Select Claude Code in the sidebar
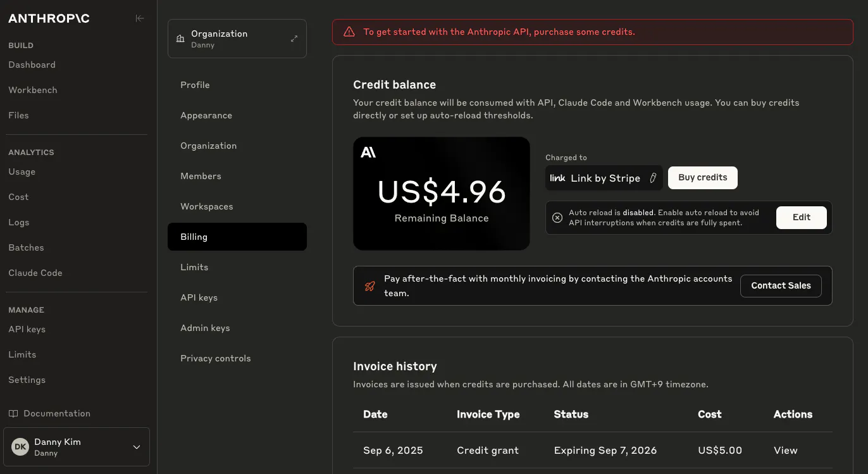Image resolution: width=868 pixels, height=474 pixels. click(35, 273)
